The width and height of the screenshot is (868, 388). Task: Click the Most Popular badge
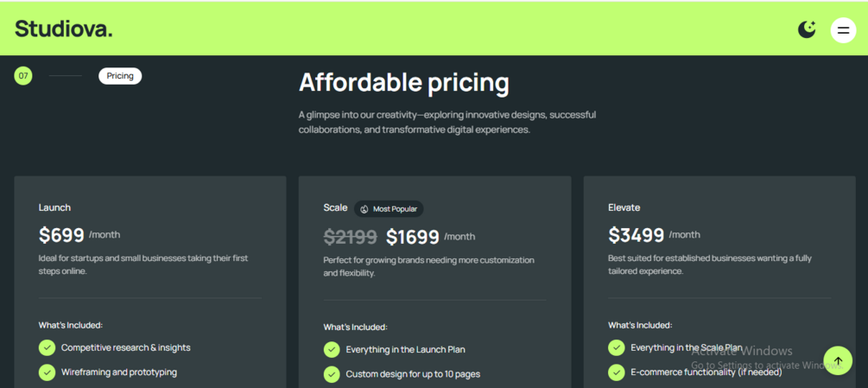point(389,209)
